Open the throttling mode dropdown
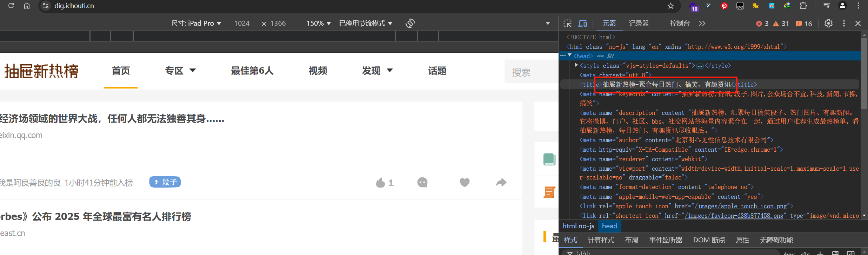Viewport: 868px width, 255px height. [x=366, y=23]
